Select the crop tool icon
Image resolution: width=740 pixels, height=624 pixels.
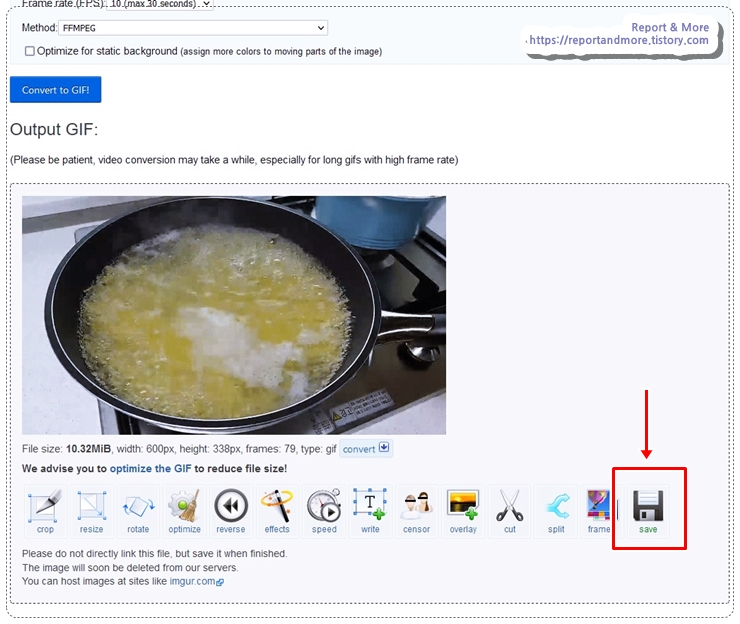(45, 511)
